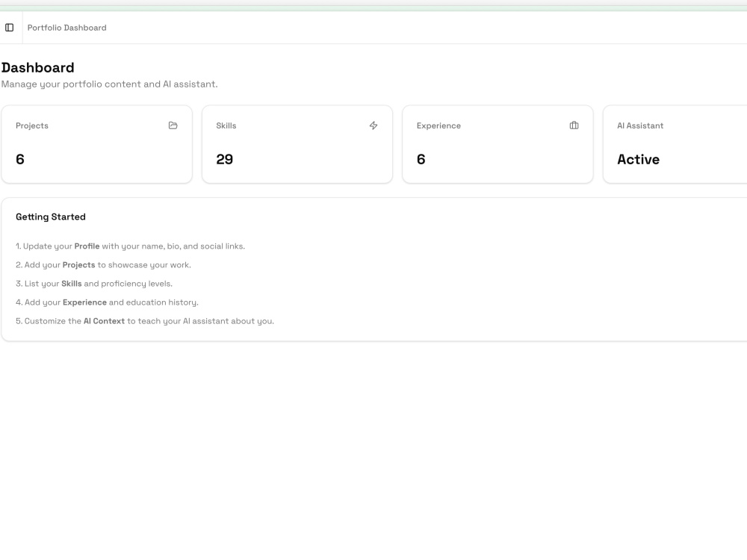Click the bold Projects word in step 2
The image size is (747, 560).
pyautogui.click(x=78, y=265)
